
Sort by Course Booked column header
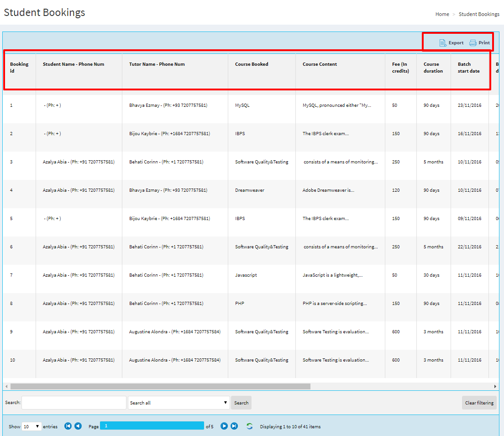pyautogui.click(x=252, y=64)
